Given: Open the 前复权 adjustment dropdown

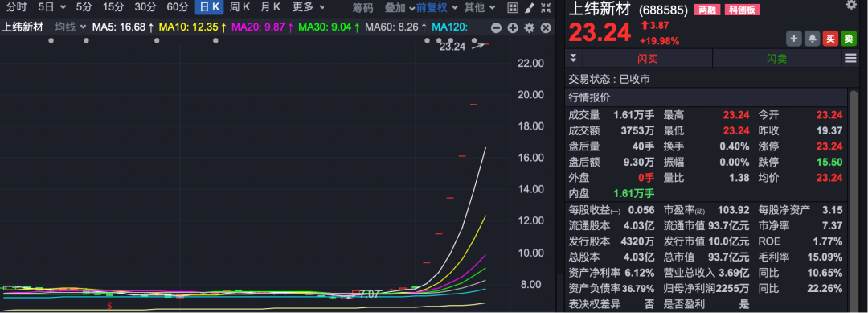Looking at the screenshot, I should (454, 8).
